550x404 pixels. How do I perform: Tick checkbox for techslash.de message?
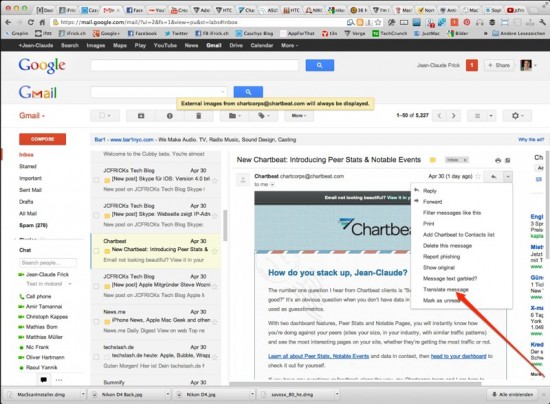96,357
